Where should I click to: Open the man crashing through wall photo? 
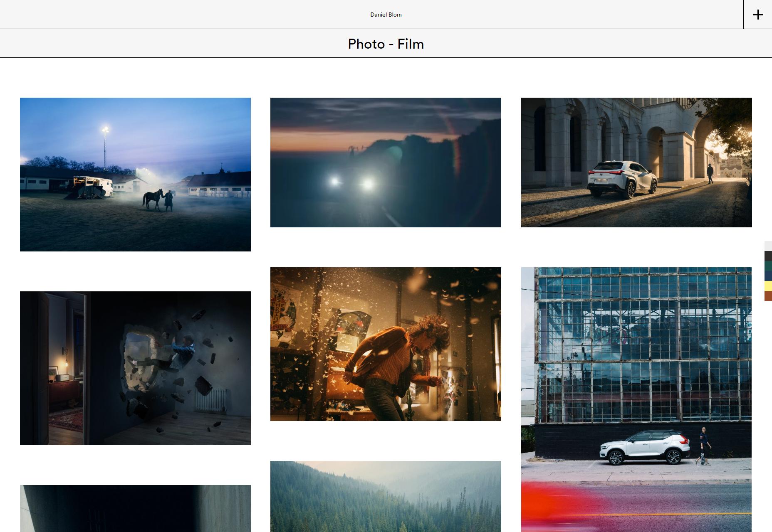point(135,368)
